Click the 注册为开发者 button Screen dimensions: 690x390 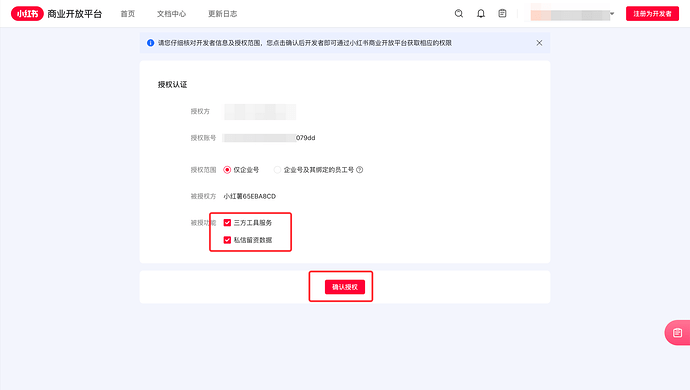[652, 14]
